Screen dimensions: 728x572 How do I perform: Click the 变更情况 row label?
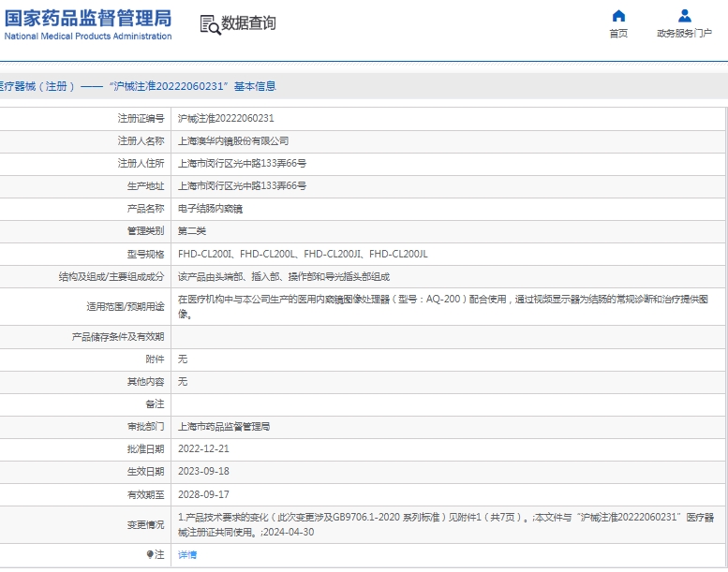(x=146, y=524)
